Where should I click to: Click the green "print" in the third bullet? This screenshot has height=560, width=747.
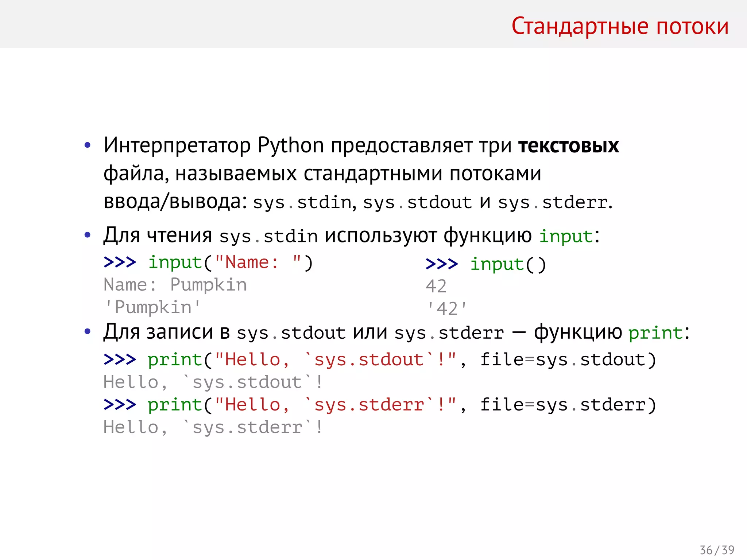tap(656, 332)
